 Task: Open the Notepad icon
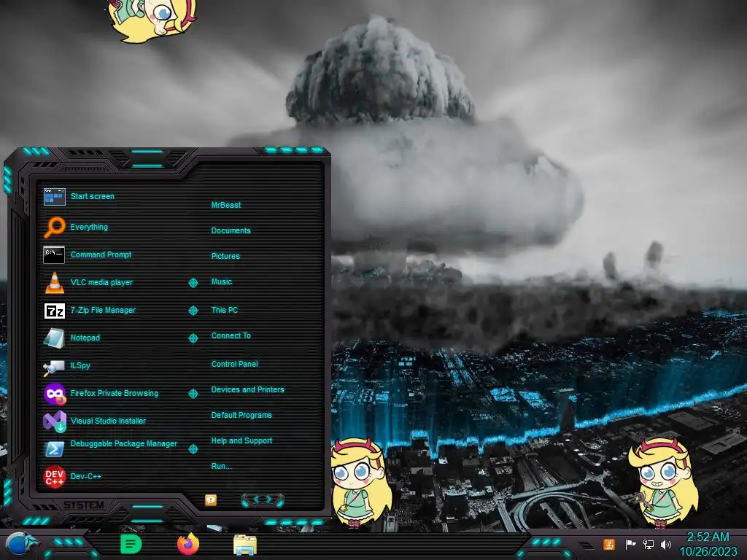pos(54,338)
